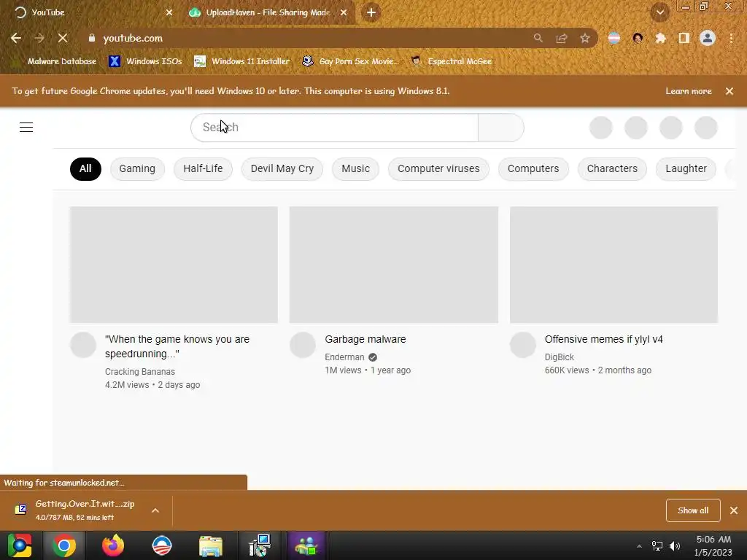747x560 pixels.
Task: Close the YouTube tab
Action: click(x=169, y=12)
